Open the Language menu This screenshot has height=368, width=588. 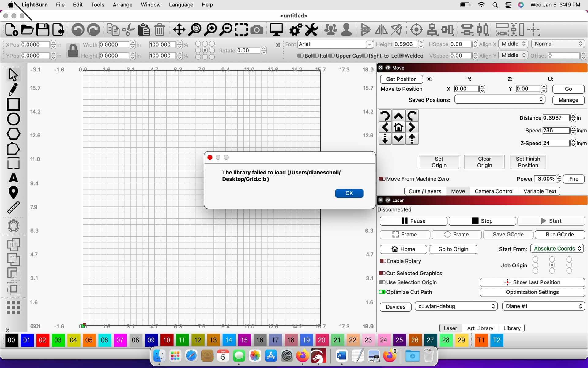point(181,5)
